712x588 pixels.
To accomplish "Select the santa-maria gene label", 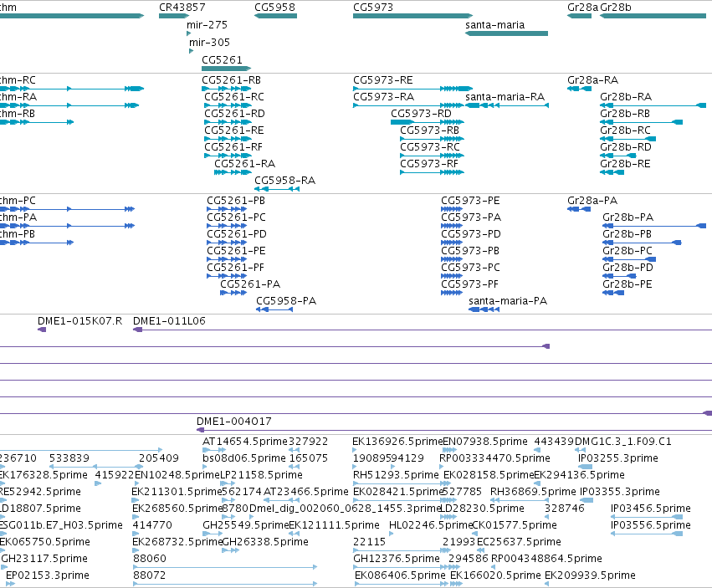I will (495, 25).
